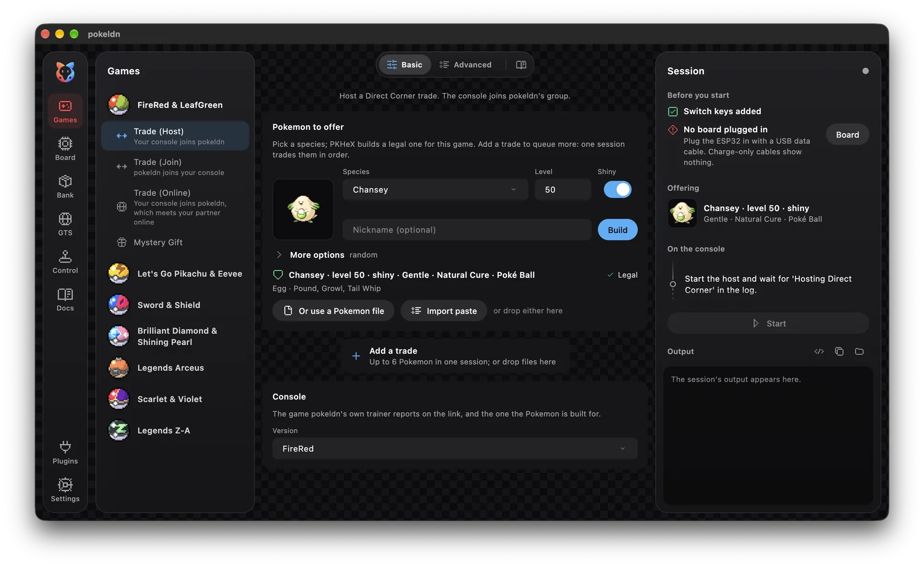This screenshot has height=567, width=924.
Task: Click Or use a Pokemon file
Action: point(333,311)
